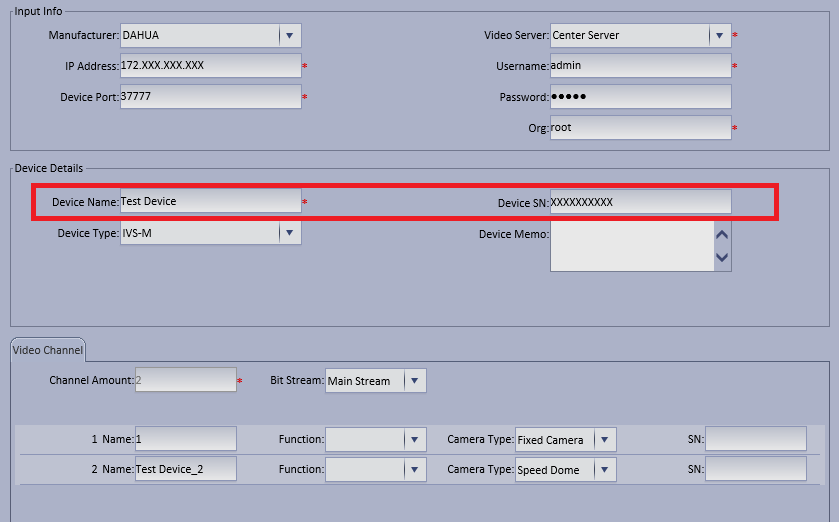Focus the Device SN field
This screenshot has width=839, height=522.
[x=640, y=202]
